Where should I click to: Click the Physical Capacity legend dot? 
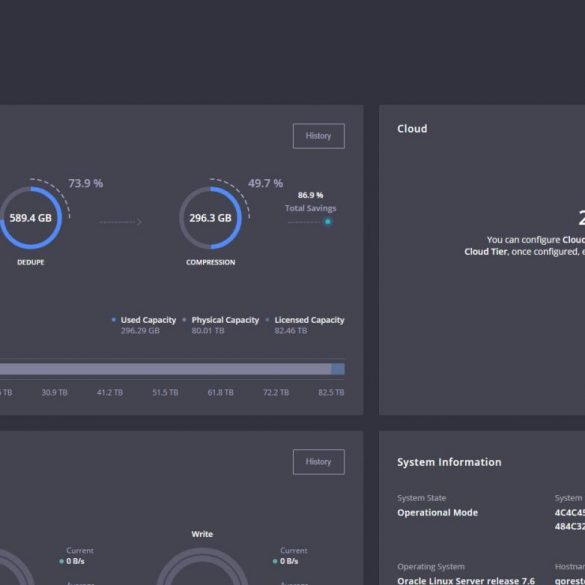(x=184, y=320)
